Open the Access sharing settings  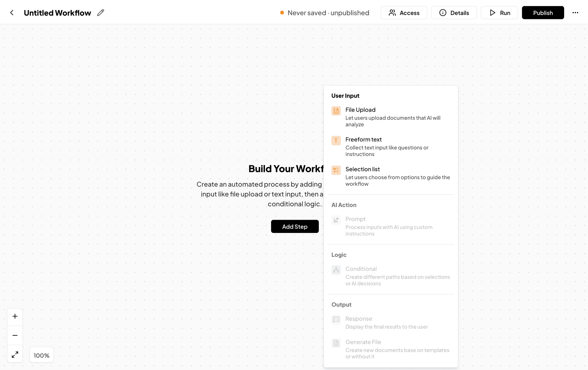(x=404, y=13)
